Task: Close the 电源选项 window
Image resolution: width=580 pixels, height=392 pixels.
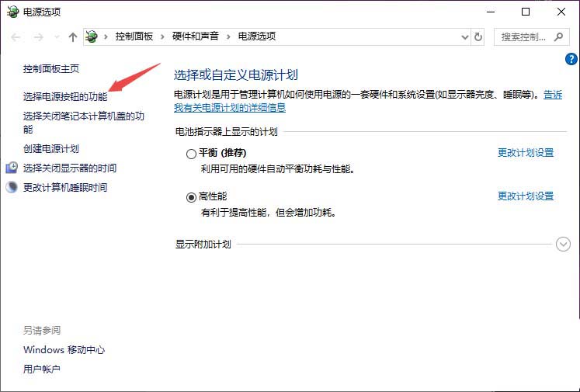Action: point(561,12)
